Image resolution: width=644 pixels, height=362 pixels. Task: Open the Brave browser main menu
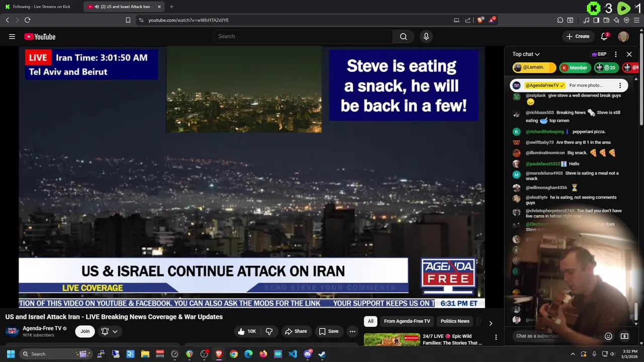(637, 20)
